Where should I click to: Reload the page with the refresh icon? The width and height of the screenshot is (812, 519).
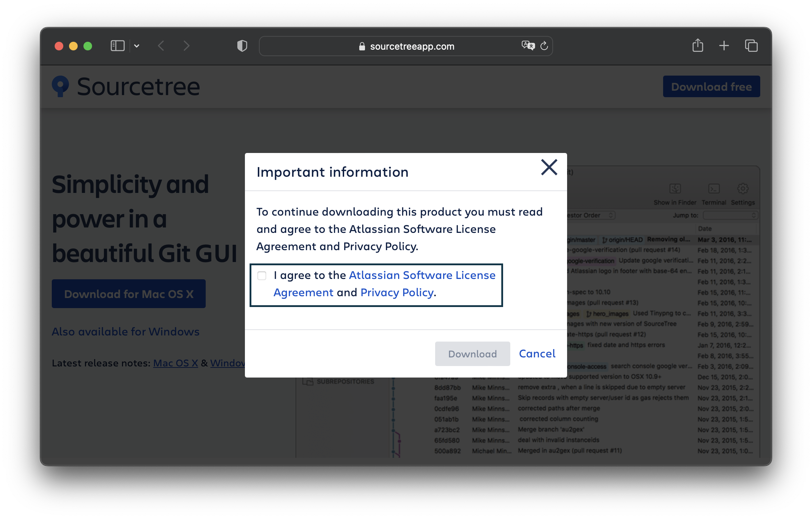(x=544, y=46)
